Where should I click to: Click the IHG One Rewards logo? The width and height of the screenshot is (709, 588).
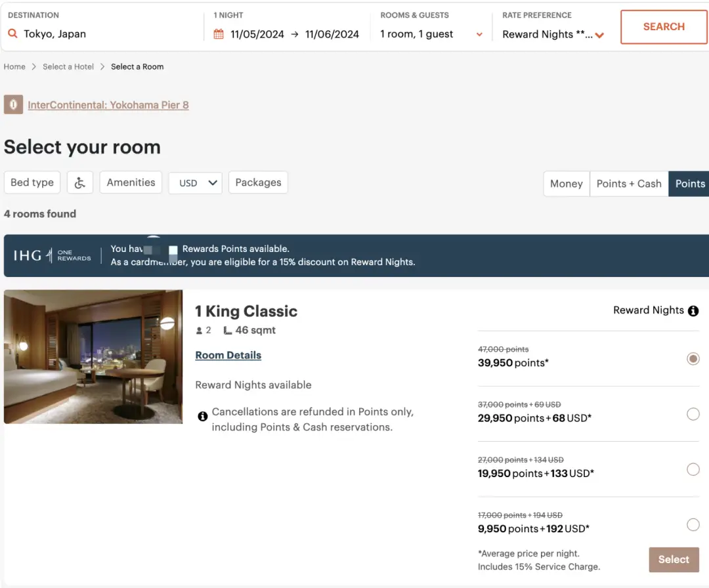click(53, 255)
